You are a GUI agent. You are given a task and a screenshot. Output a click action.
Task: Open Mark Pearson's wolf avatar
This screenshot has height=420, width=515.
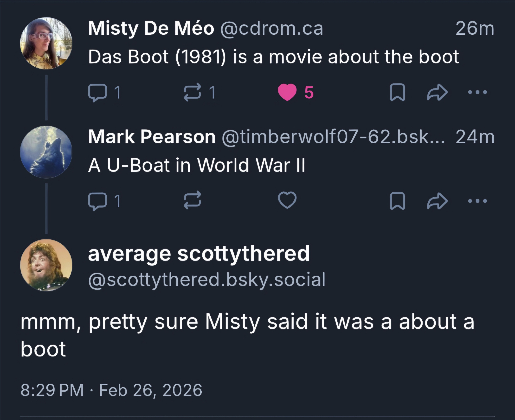pos(46,152)
